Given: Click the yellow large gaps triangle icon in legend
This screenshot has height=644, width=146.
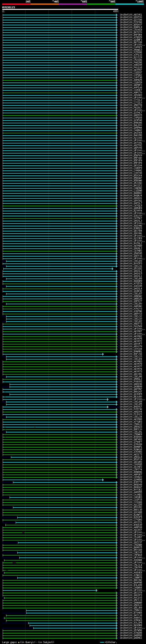Looking at the screenshot, I should [19, 642].
